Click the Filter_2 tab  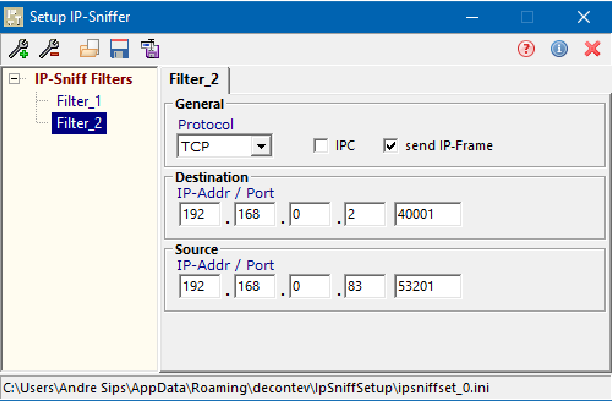coord(194,79)
